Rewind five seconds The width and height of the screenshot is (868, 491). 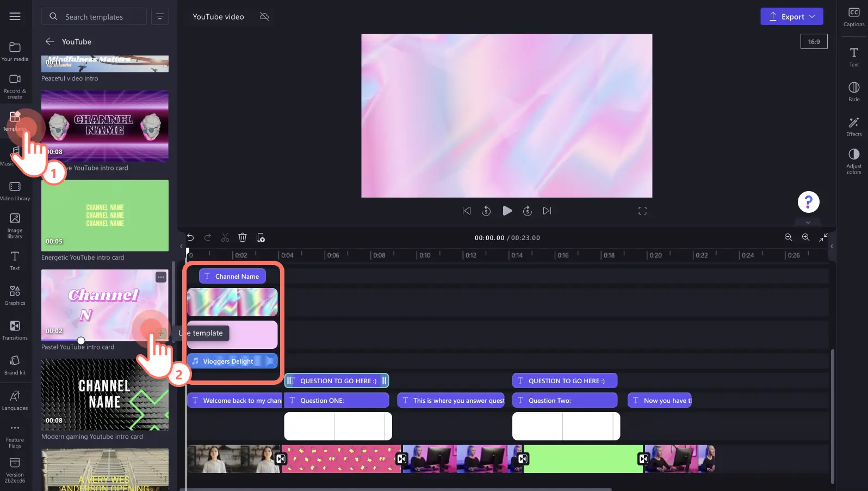(486, 211)
